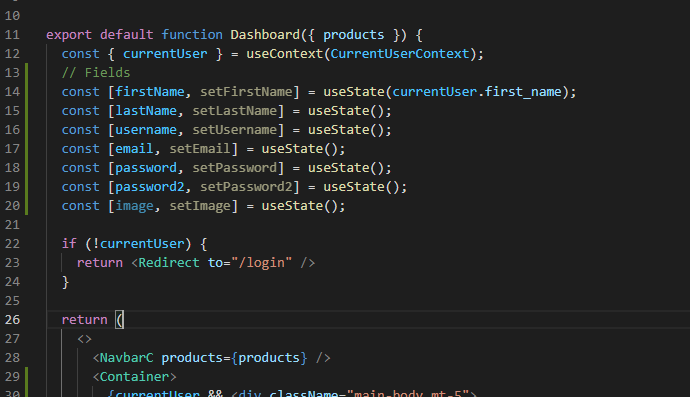690x397 pixels.
Task: Click destructured "currentUser" on line 12
Action: tap(165, 54)
